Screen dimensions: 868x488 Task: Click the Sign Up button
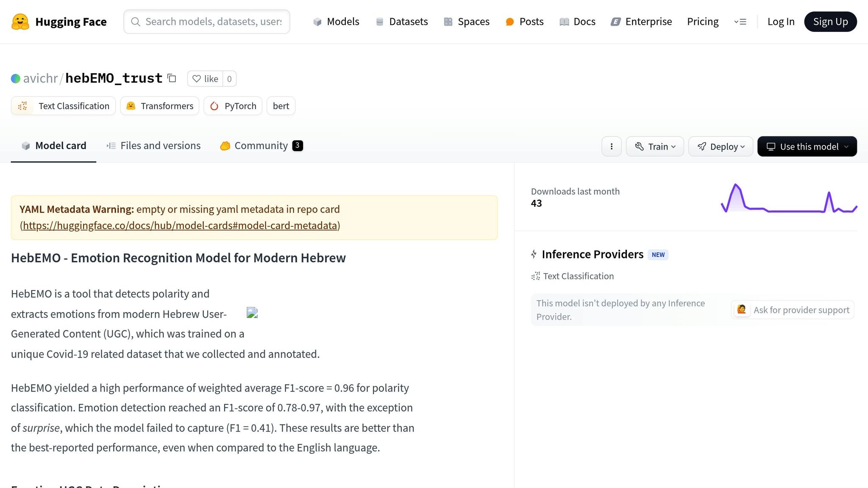[x=830, y=22]
